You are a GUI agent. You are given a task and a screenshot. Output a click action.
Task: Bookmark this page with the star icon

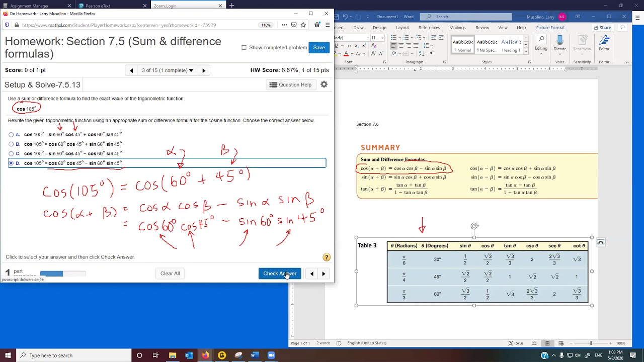(303, 25)
